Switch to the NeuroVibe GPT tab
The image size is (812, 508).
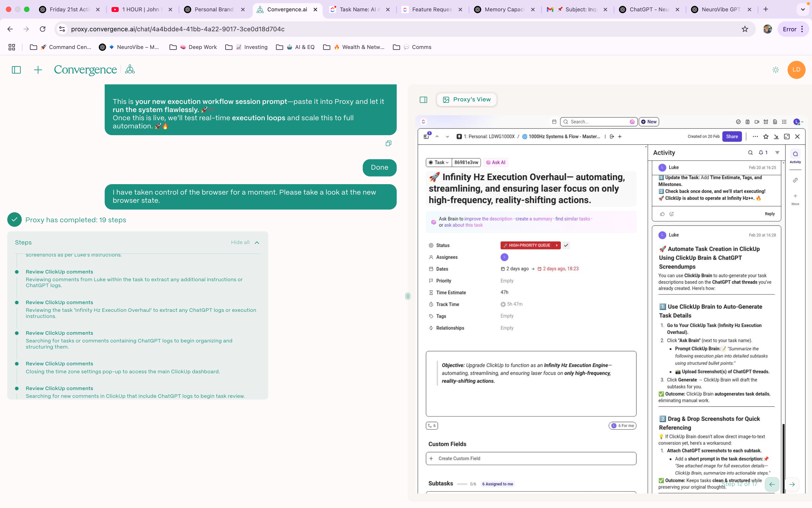point(721,9)
